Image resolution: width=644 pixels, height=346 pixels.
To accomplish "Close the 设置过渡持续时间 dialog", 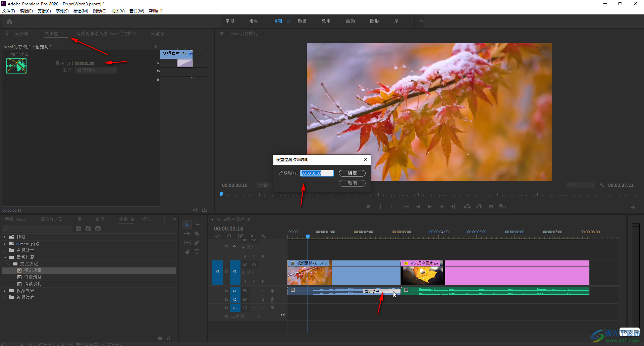I will click(x=366, y=159).
